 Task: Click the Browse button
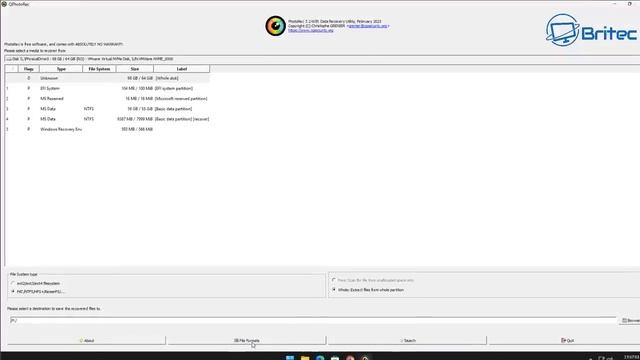click(x=630, y=320)
